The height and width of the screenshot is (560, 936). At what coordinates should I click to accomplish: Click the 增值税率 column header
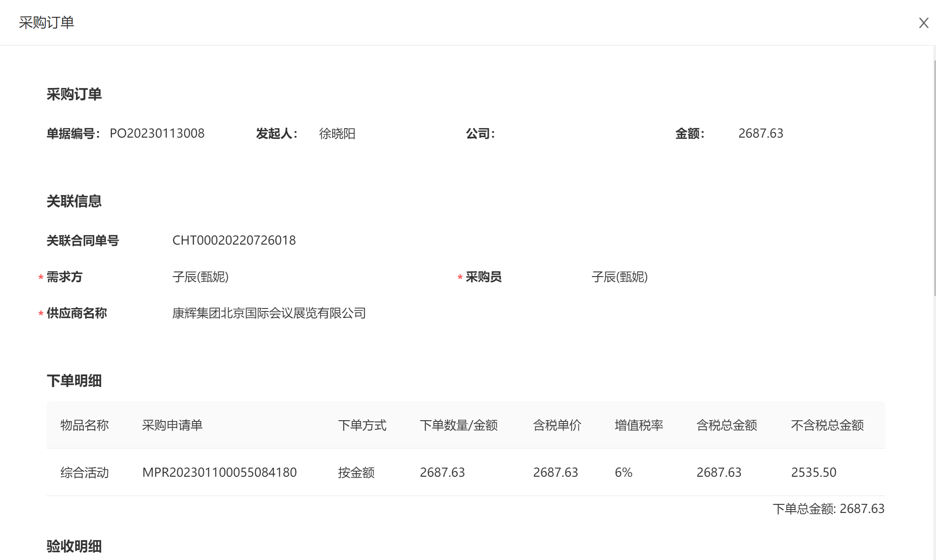[639, 425]
